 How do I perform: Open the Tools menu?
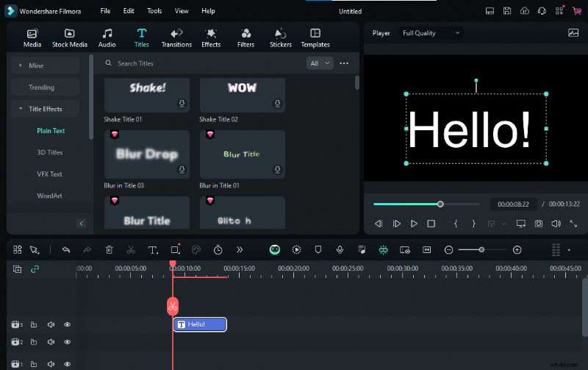tap(154, 11)
